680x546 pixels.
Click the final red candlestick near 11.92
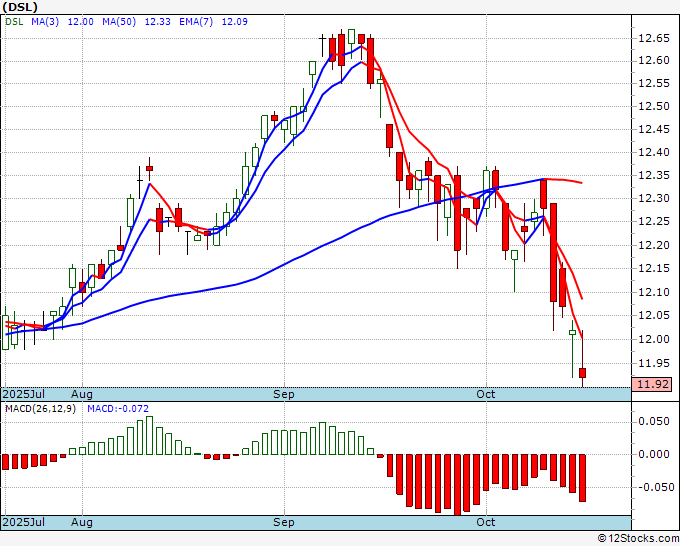(582, 373)
